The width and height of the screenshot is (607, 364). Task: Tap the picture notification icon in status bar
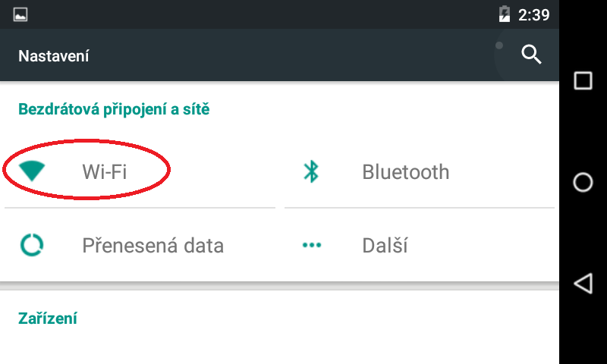tap(20, 14)
